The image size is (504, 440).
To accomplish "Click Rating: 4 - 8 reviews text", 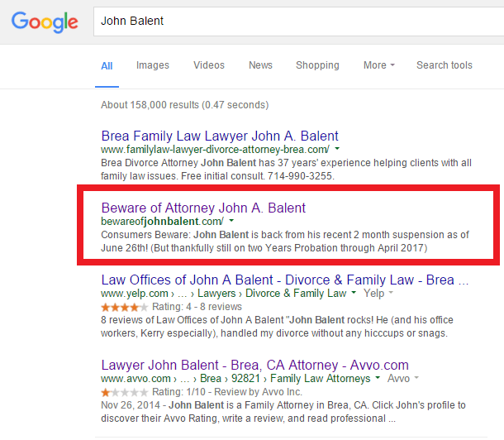I will coord(197,307).
